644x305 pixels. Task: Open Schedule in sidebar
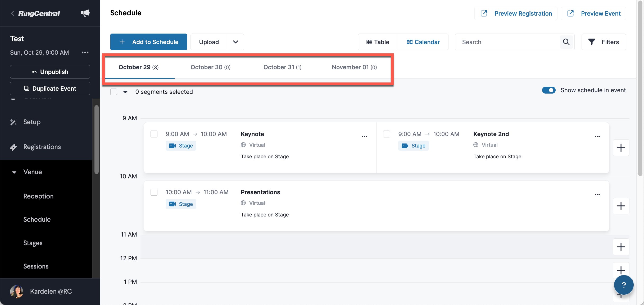(x=37, y=219)
